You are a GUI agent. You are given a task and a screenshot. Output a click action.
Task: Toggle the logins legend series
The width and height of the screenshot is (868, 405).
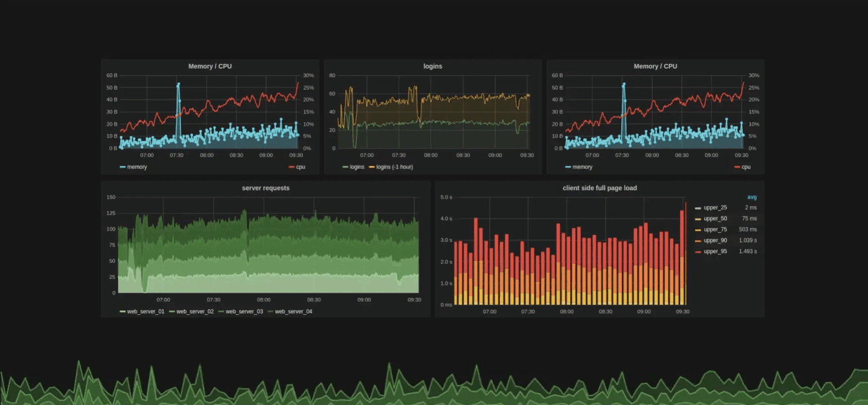coord(353,167)
